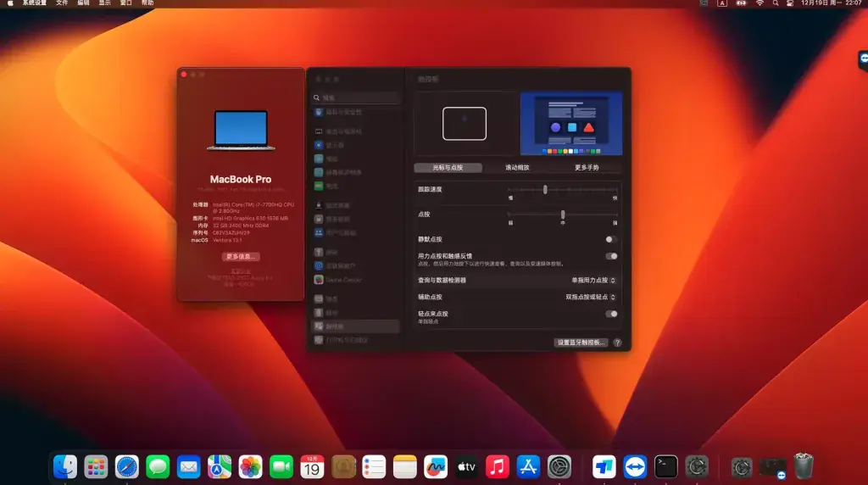Launch Safari from the Dock

127,466
